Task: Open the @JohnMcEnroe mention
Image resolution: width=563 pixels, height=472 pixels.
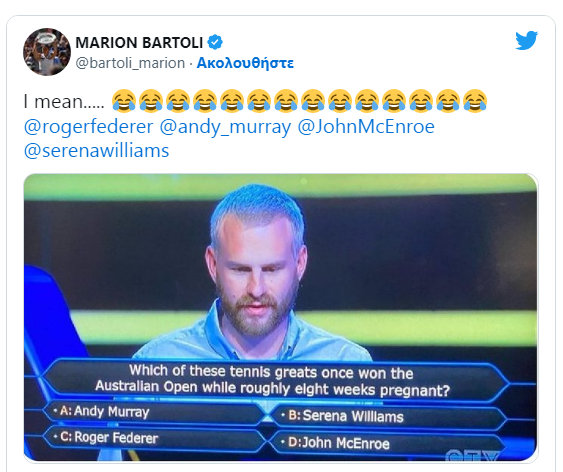Action: click(366, 127)
